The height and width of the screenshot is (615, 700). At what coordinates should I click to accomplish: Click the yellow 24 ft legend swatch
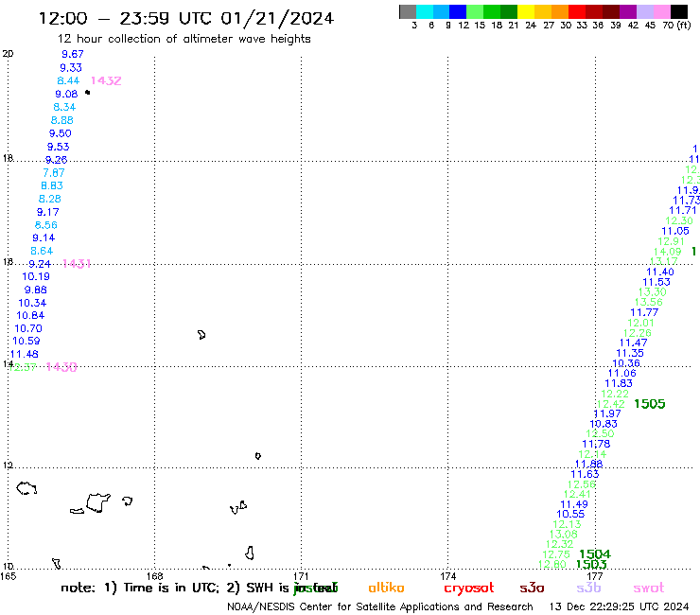click(x=526, y=11)
